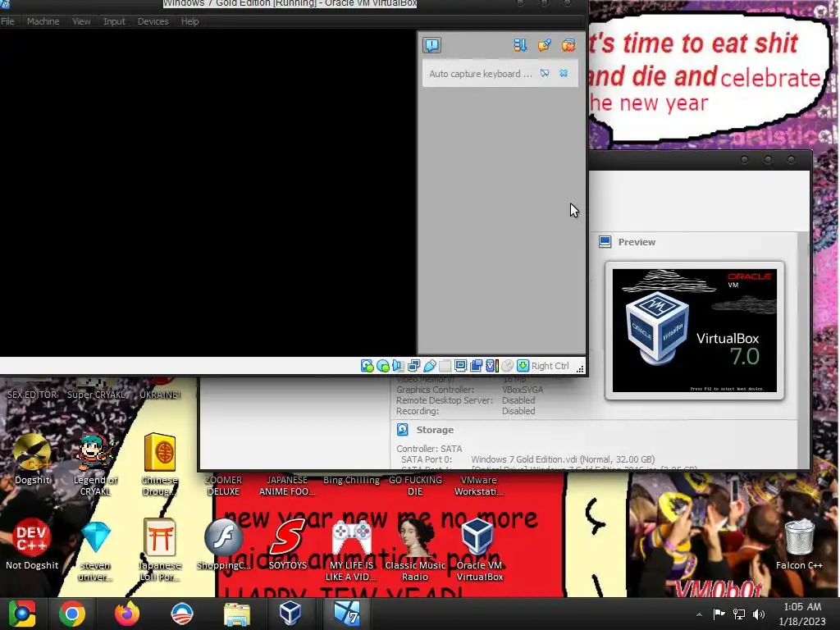This screenshot has height=630, width=840.
Task: Click the delete all notifications icon
Action: click(x=568, y=45)
